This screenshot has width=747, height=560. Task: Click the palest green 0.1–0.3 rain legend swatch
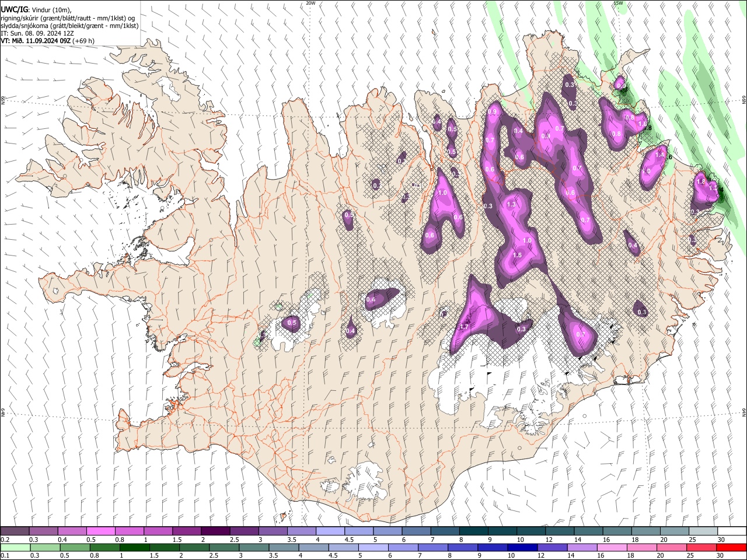pyautogui.click(x=15, y=547)
